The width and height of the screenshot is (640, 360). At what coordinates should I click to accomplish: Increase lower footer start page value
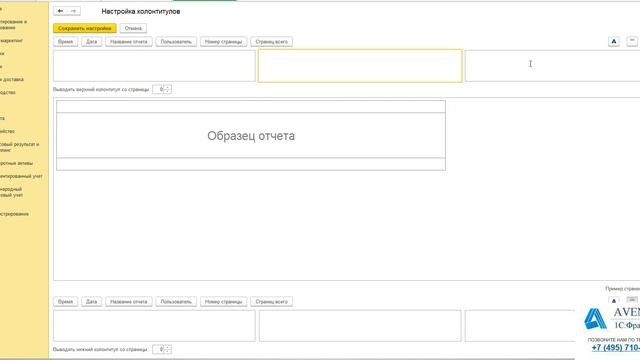168,347
